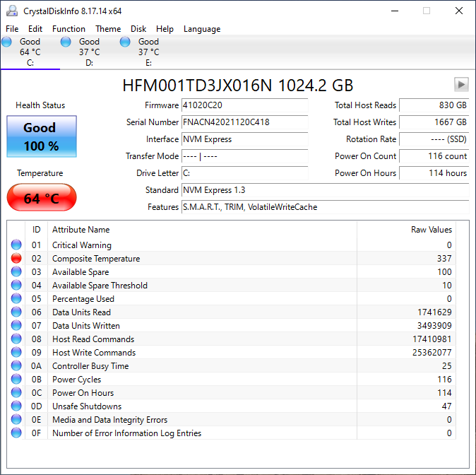Screen dimensions: 476x475
Task: Click Total Host Reads value 830 GB
Action: click(434, 105)
